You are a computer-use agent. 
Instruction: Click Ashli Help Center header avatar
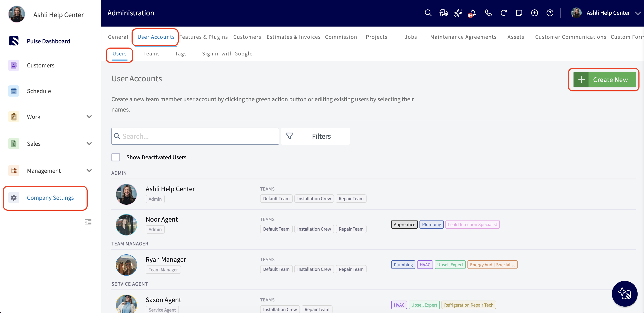point(576,13)
